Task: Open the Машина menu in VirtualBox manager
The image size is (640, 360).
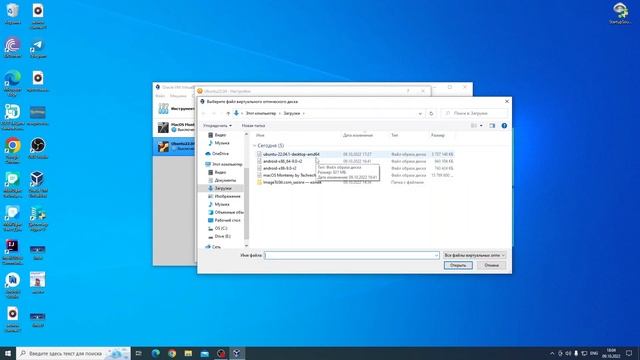Action: pyautogui.click(x=178, y=96)
